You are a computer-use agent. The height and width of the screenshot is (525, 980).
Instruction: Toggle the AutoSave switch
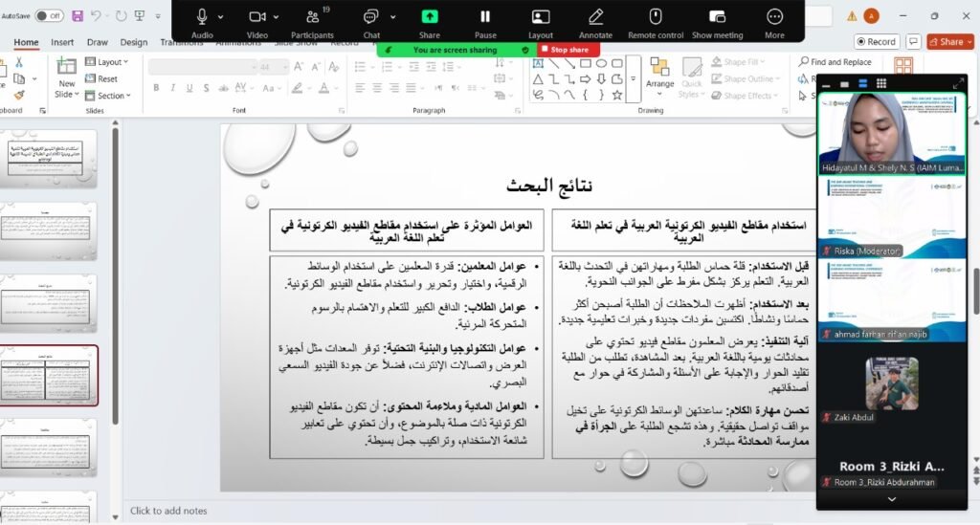point(49,15)
